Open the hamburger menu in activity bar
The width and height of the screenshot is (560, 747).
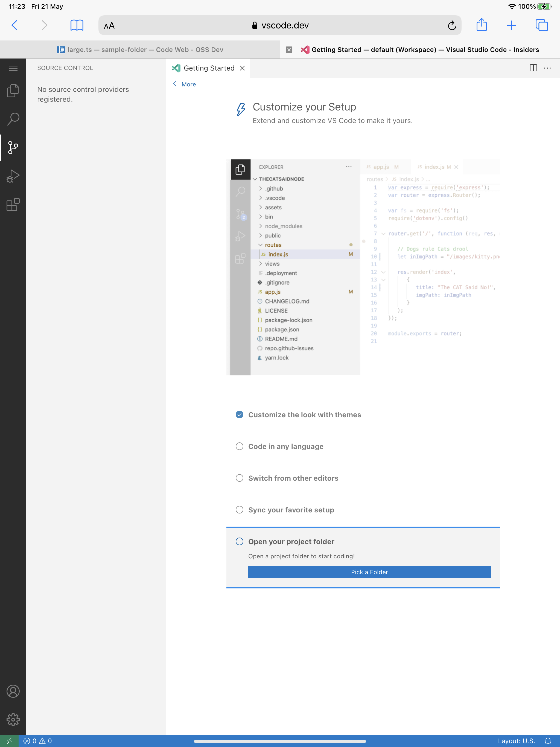coord(13,68)
